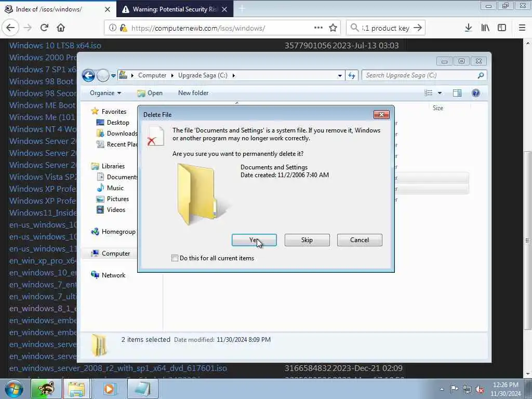Select Homegroup in the navigation pane
This screenshot has height=399, width=532.
pos(113,232)
